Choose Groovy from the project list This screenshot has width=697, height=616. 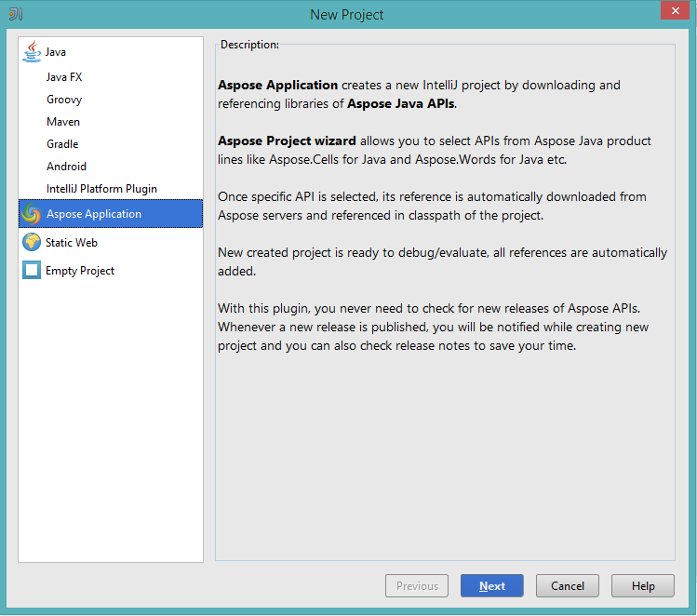point(111,100)
